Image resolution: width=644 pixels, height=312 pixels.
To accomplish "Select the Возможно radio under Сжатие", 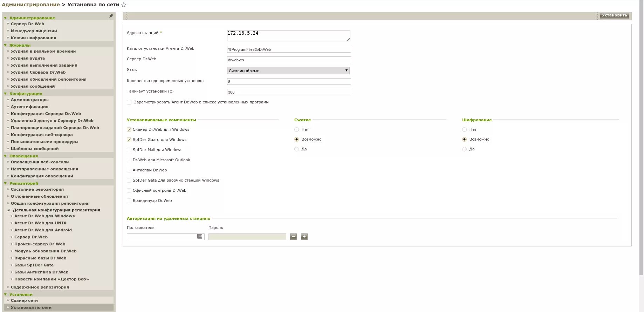I will coord(297,140).
